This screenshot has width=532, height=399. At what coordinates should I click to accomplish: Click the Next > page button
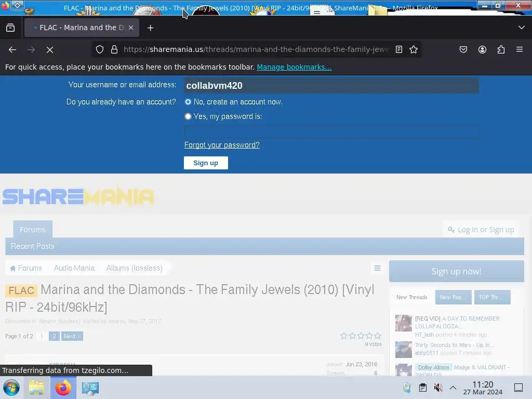pyautogui.click(x=72, y=336)
